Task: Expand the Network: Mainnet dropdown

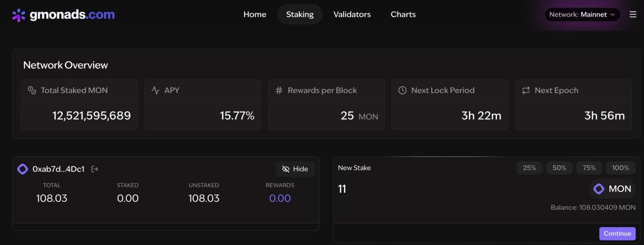Action: pos(582,15)
